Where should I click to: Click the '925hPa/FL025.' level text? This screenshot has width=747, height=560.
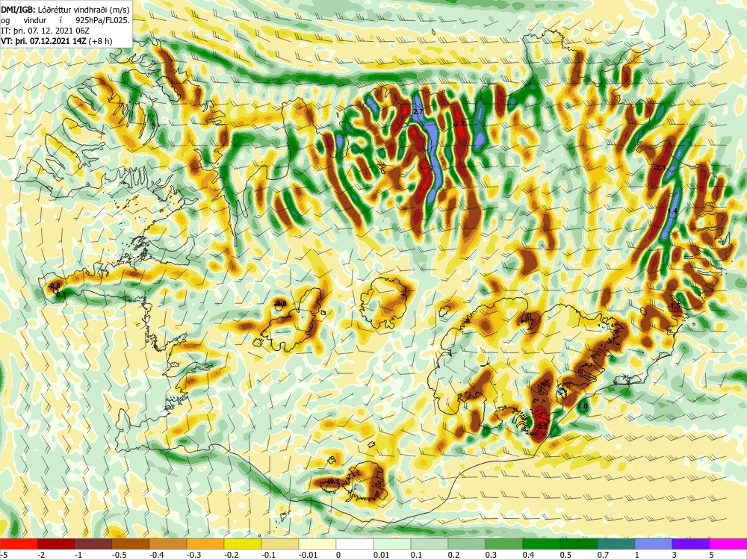tap(102, 20)
